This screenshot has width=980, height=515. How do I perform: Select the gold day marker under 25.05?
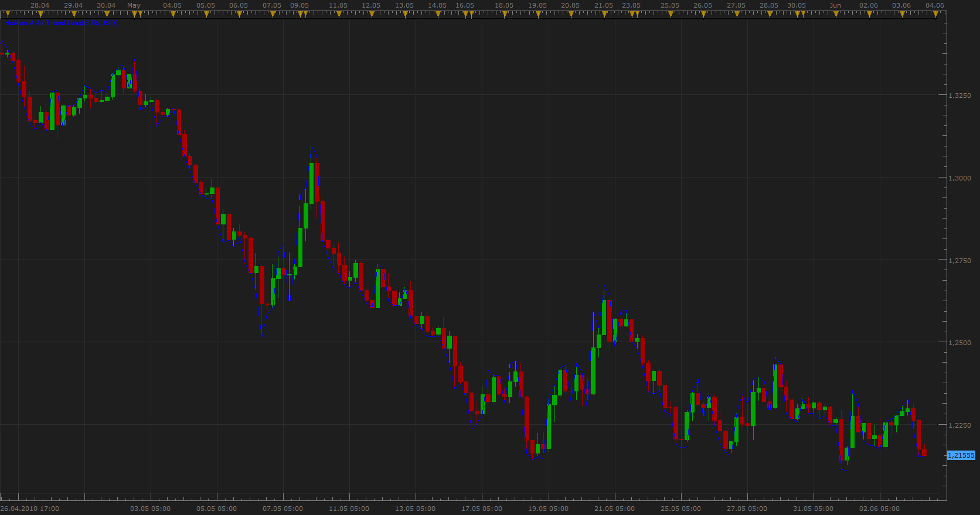pos(671,14)
